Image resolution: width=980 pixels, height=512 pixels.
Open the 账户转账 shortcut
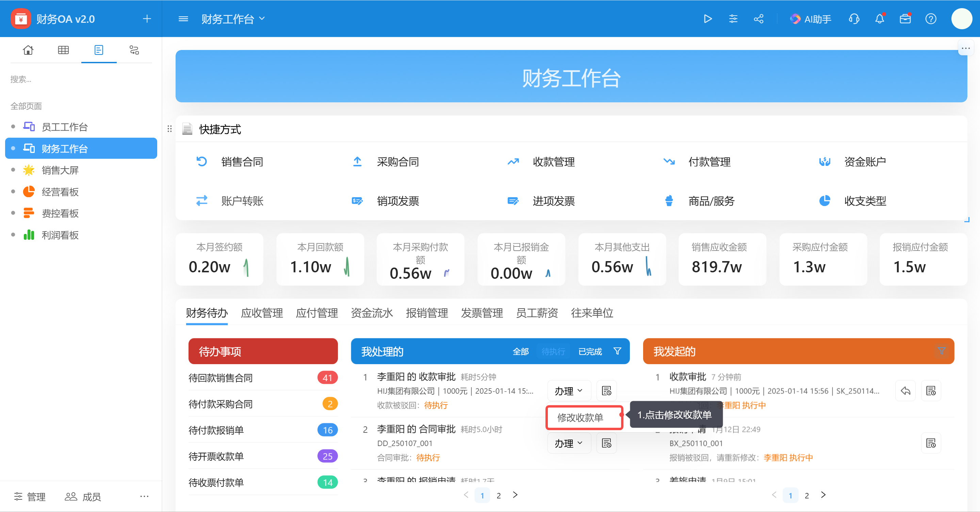click(229, 201)
